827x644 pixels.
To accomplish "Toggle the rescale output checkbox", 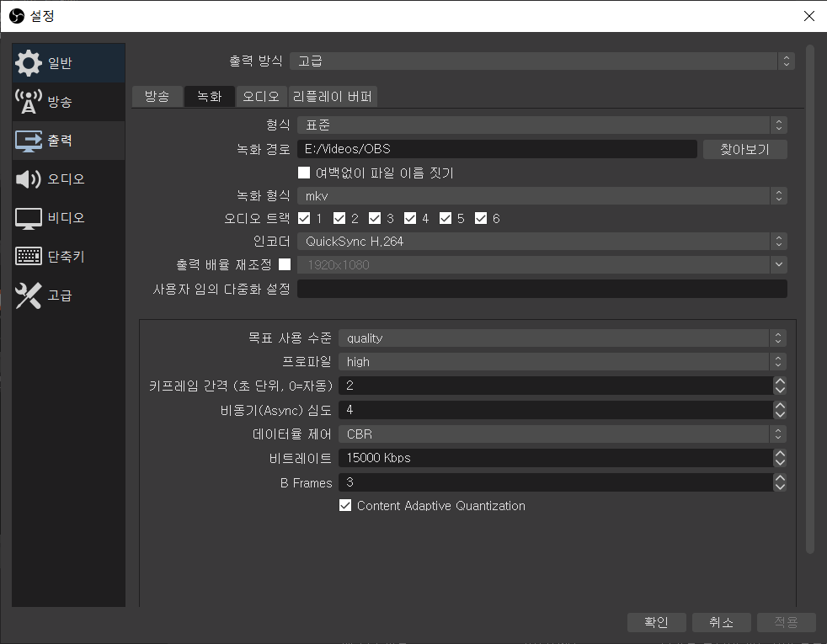I will [x=285, y=264].
